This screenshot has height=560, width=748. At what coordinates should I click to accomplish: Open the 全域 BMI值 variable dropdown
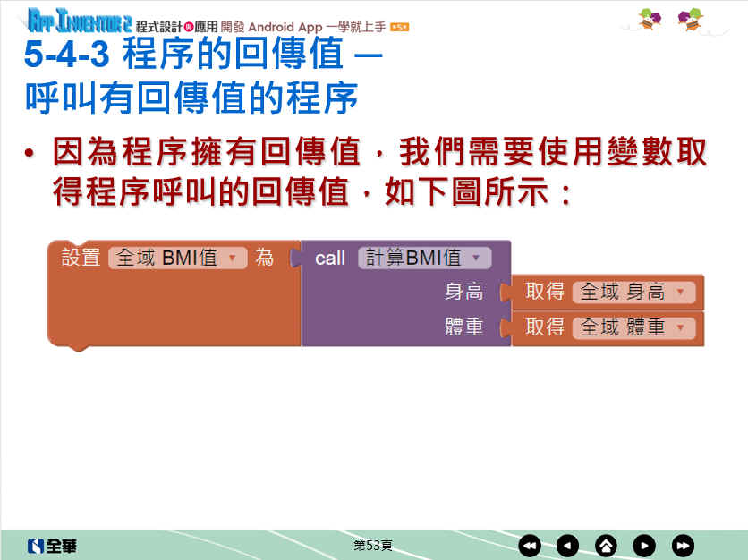(x=233, y=258)
